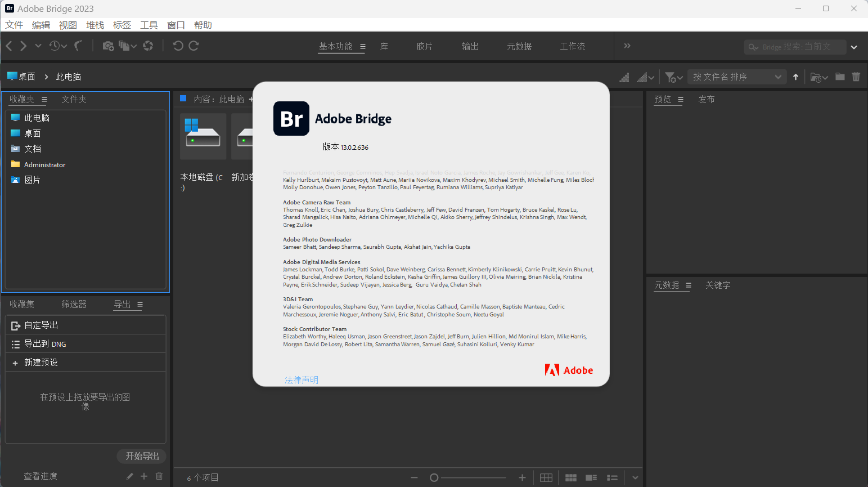This screenshot has width=868, height=487.
Task: Toggle the lock thumbnail grid icon
Action: 546,477
